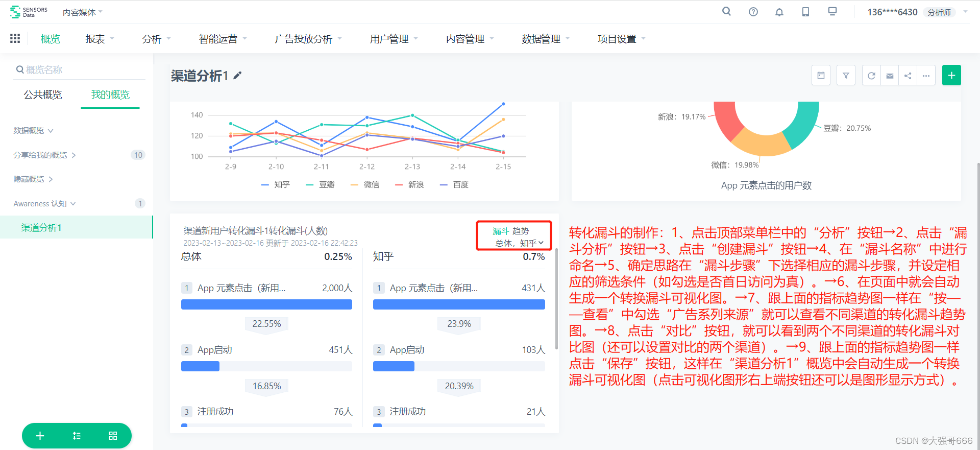980x450 pixels.
Task: Toggle 微信 series in chart legend
Action: (365, 184)
